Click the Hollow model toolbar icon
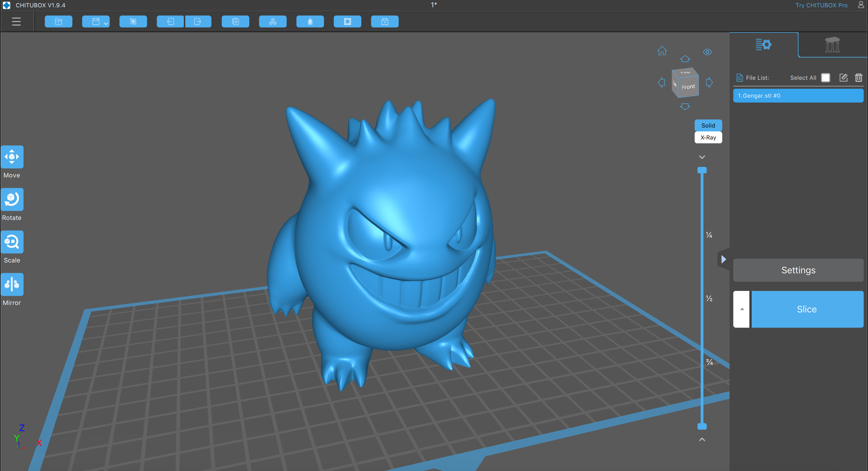Screen dimensions: 868x471 [x=310, y=22]
